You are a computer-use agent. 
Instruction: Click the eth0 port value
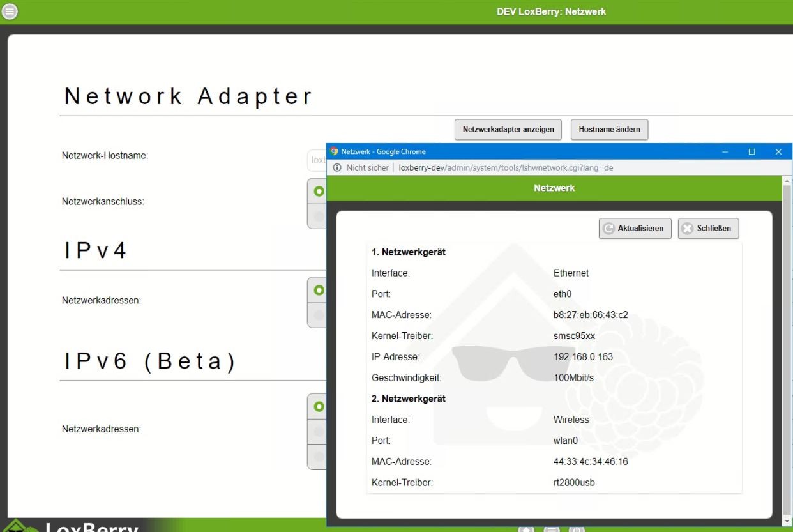(x=563, y=294)
